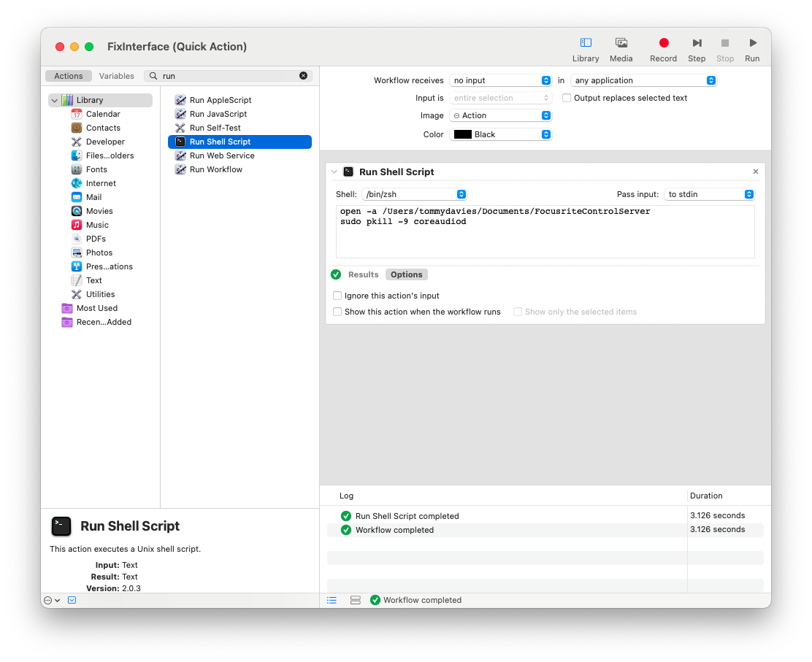Select Run Self-Test action
The height and width of the screenshot is (662, 812).
[240, 128]
